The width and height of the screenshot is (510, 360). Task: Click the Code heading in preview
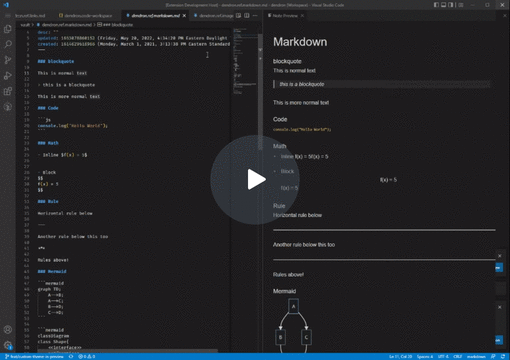tap(280, 119)
